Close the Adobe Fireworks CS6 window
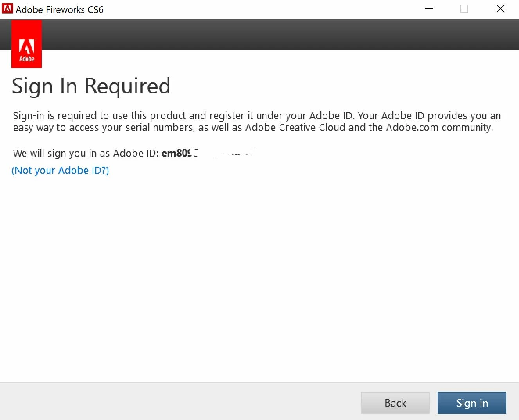The height and width of the screenshot is (420, 519). [500, 9]
